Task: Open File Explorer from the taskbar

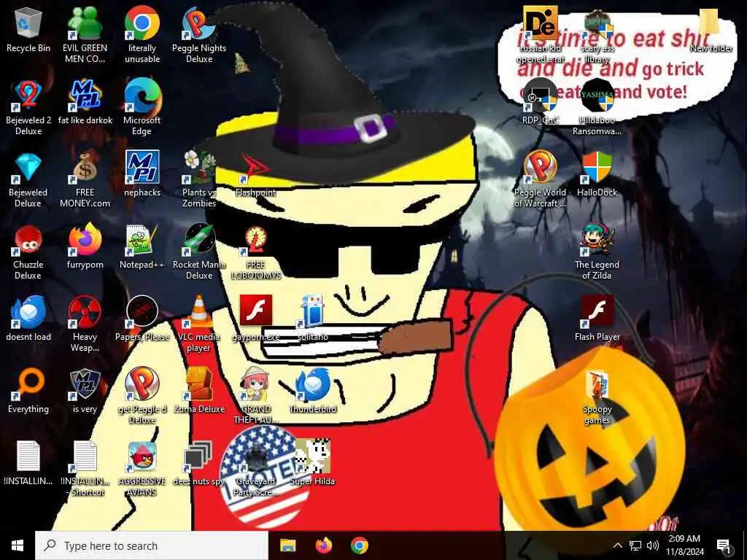Action: pos(287,545)
